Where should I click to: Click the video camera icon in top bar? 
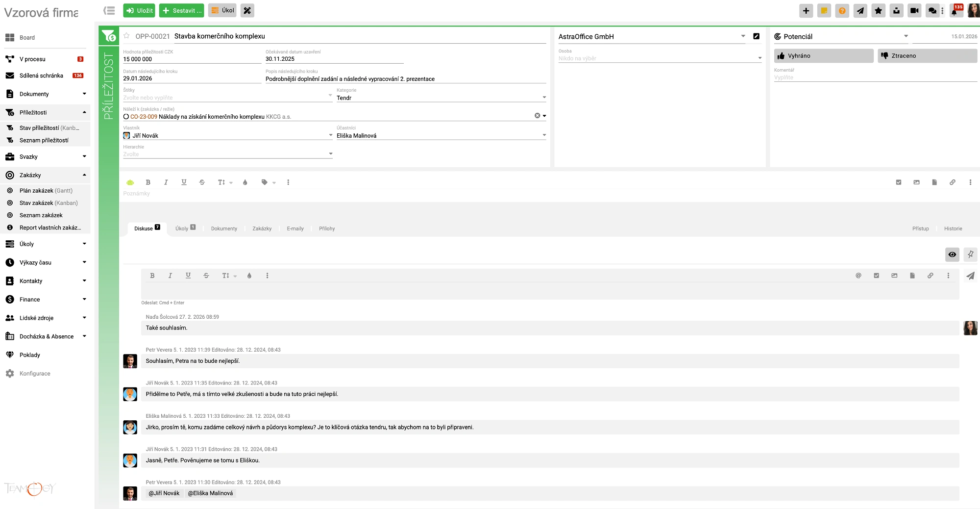tap(914, 11)
